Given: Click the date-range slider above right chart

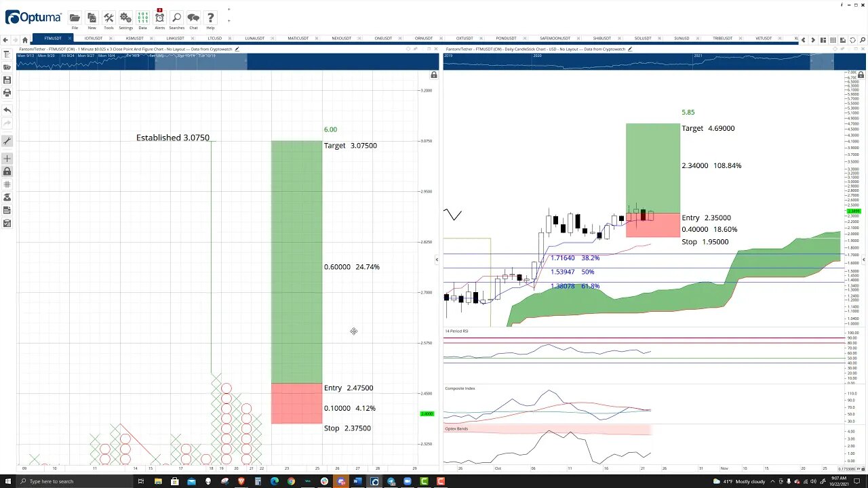Looking at the screenshot, I should [x=822, y=62].
